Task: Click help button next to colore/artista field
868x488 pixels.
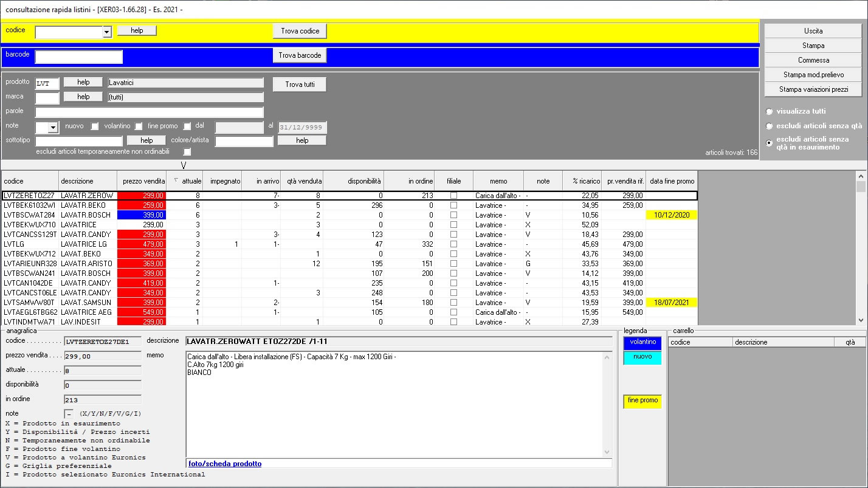Action: pos(302,140)
